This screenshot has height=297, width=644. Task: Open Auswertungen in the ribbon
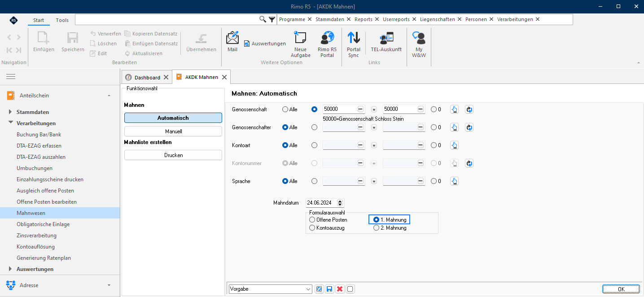tap(265, 44)
